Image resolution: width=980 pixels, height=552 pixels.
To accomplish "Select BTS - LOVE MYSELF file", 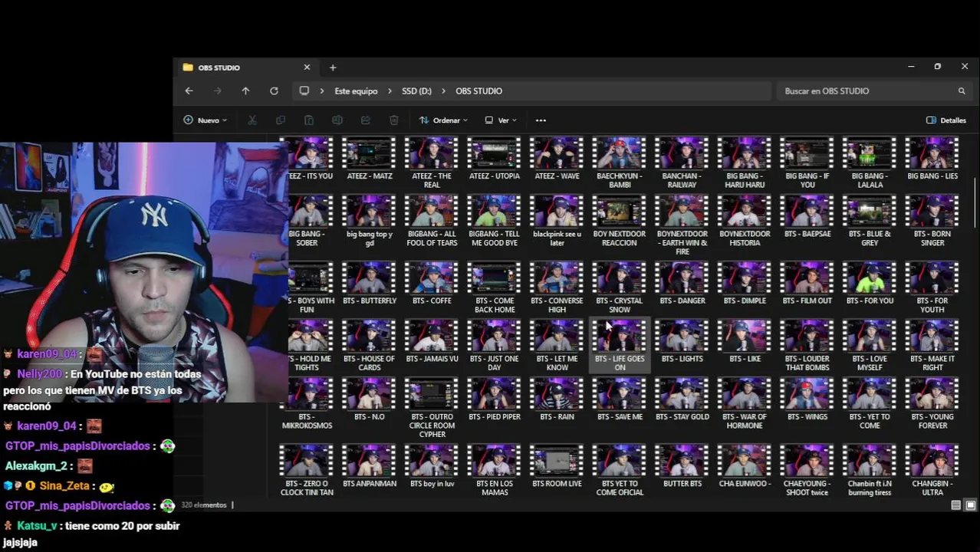I will point(870,346).
